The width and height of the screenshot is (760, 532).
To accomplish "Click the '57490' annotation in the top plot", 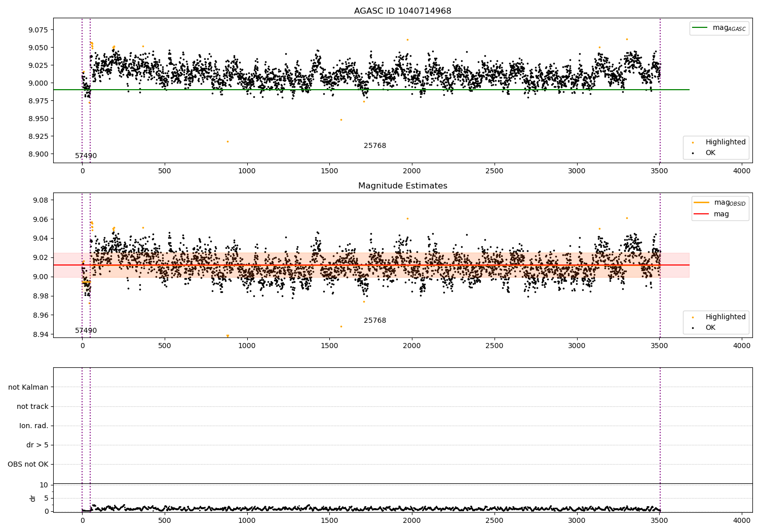I will click(86, 156).
